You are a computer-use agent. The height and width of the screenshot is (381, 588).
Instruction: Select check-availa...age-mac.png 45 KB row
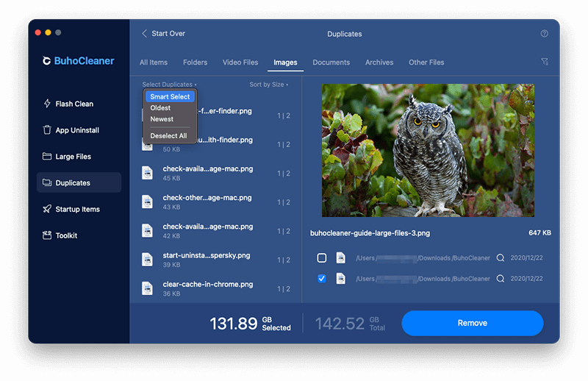(216, 173)
